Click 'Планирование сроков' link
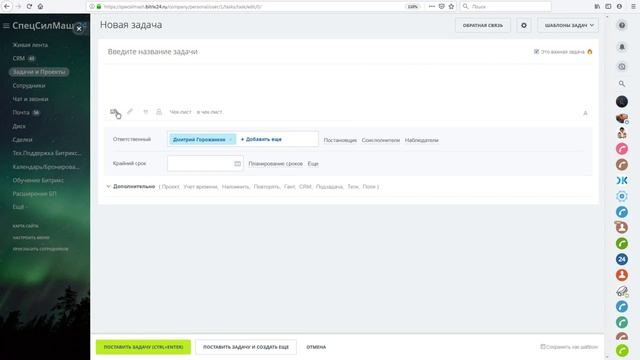Screen dimensions: 640x360 tap(276, 164)
